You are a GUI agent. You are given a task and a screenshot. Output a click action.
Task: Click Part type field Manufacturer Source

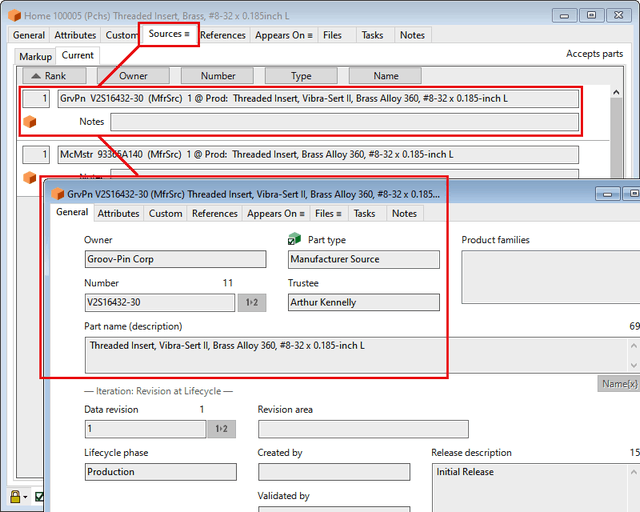(364, 259)
